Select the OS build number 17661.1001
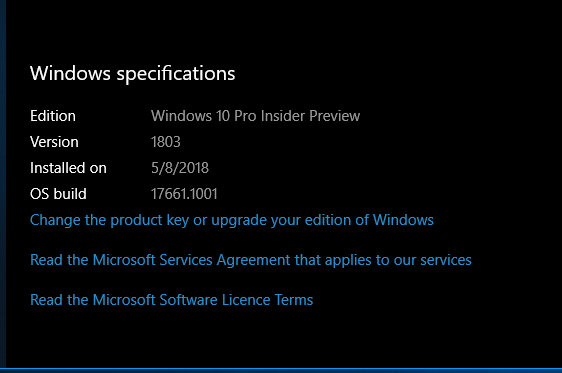This screenshot has height=373, width=562. click(x=184, y=194)
